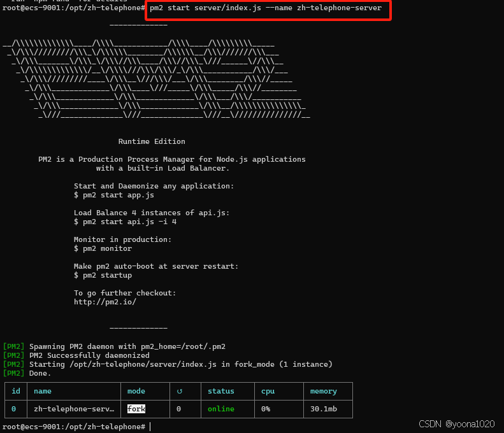Select '$ pm2 monitor' command line
This screenshot has height=433, width=504.
click(x=103, y=248)
